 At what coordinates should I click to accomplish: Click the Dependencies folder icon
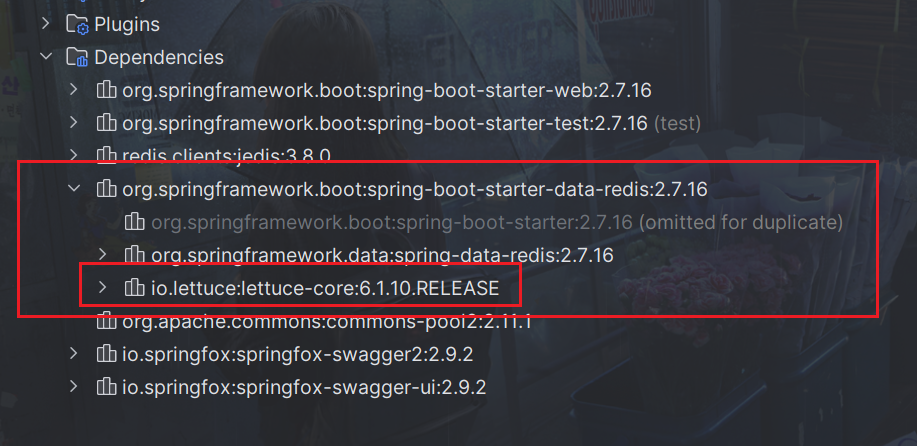77,57
